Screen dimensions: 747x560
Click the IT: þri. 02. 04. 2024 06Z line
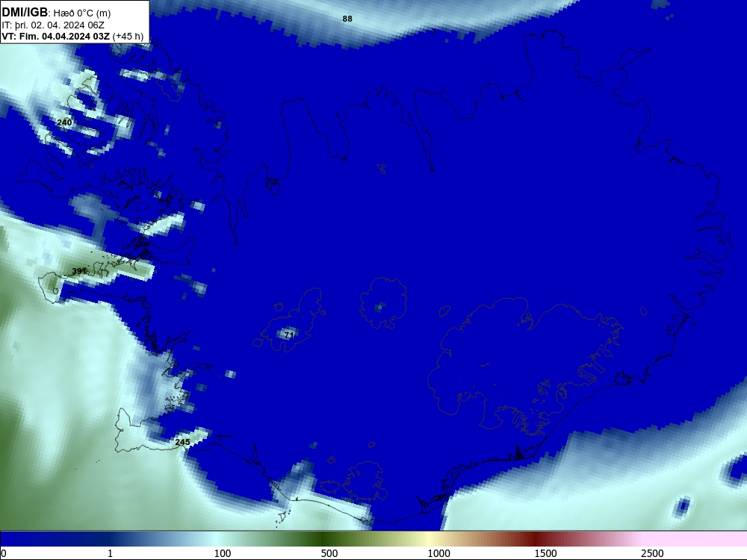53,25
